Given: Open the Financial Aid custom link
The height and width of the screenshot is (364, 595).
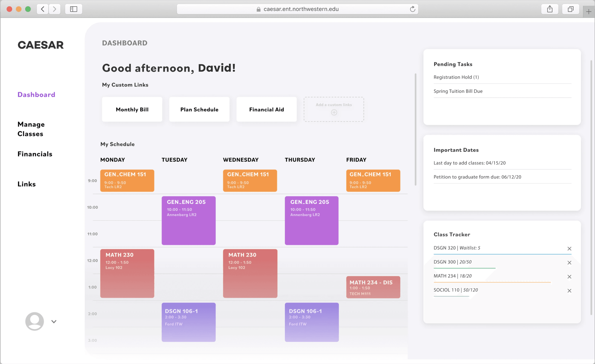Looking at the screenshot, I should 266,109.
